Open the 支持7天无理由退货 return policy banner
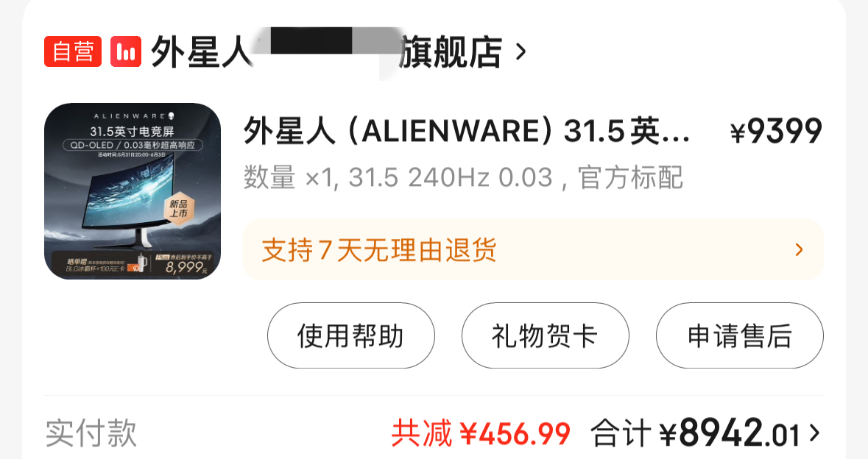868x459 pixels. 533,249
